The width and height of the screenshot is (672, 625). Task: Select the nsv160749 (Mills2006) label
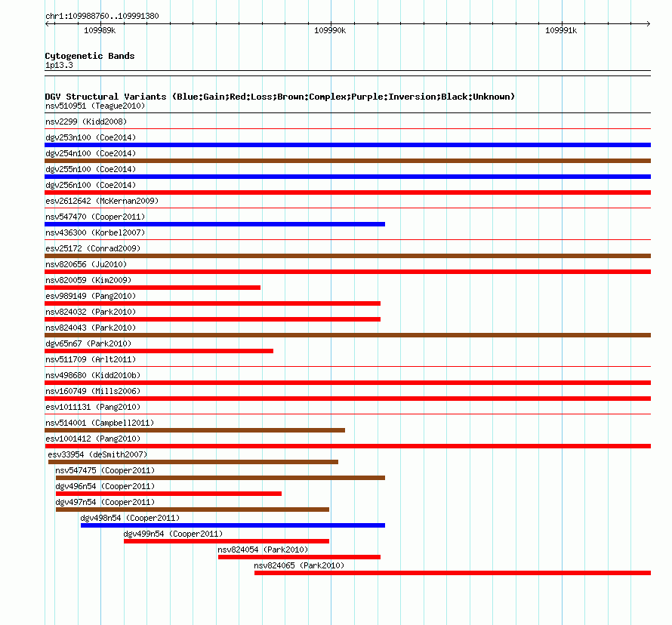93,391
